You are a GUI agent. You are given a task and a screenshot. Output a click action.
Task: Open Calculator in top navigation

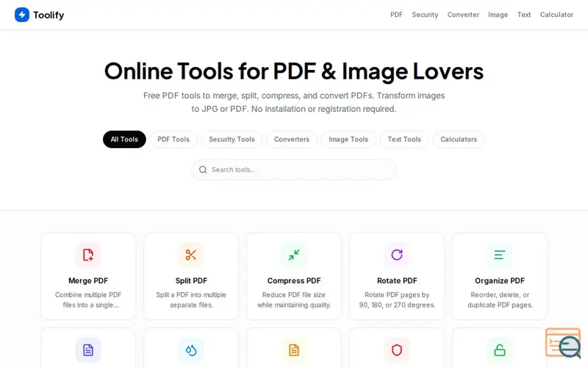[x=556, y=15]
